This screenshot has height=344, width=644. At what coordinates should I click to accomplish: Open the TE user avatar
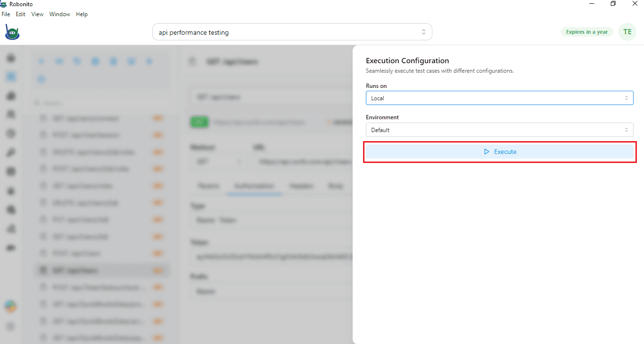click(627, 32)
